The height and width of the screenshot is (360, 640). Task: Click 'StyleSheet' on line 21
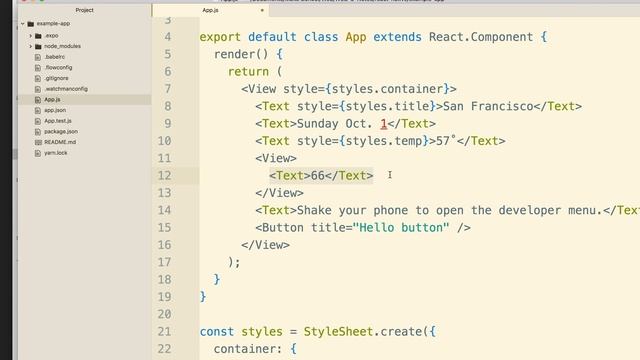tap(338, 332)
